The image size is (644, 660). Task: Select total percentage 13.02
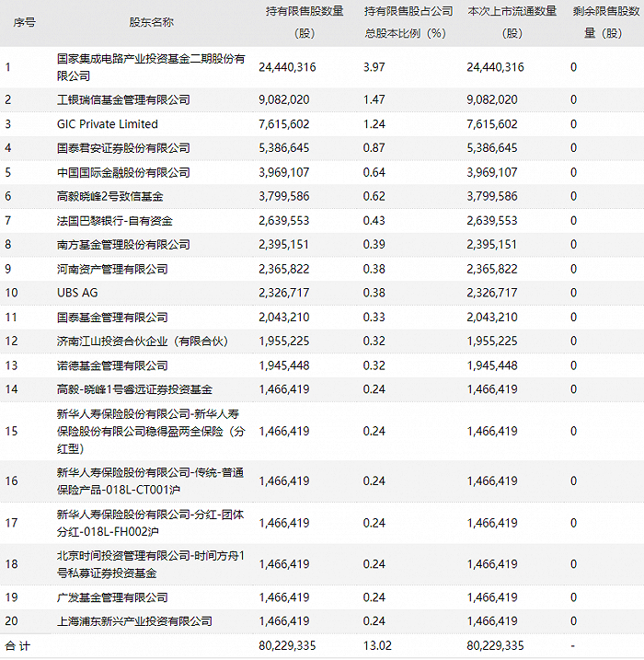click(377, 646)
